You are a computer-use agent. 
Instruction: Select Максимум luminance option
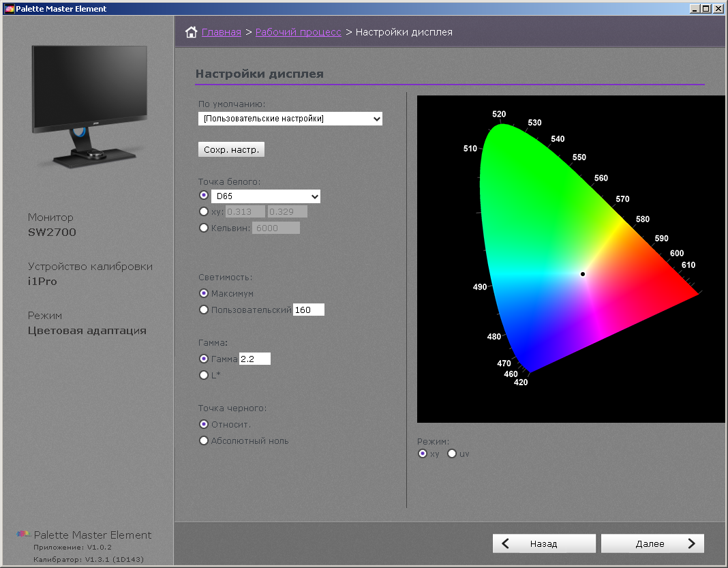(x=203, y=293)
